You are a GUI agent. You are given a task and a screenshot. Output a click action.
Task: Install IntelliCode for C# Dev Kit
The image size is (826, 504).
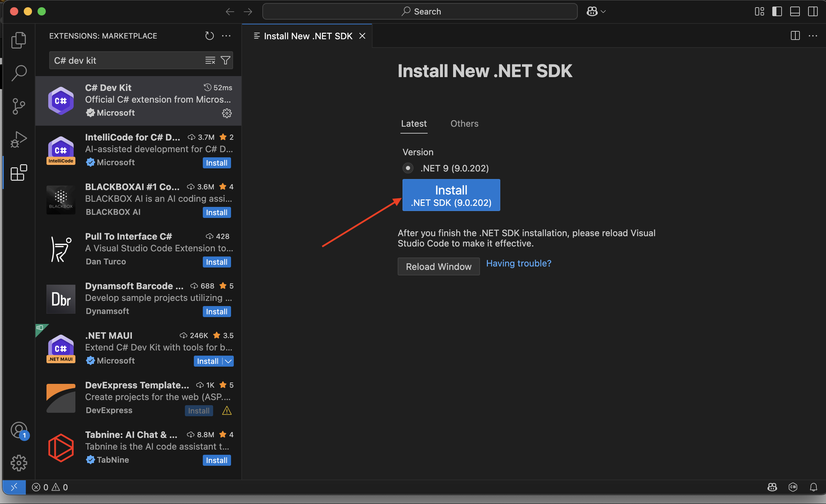[x=217, y=163]
